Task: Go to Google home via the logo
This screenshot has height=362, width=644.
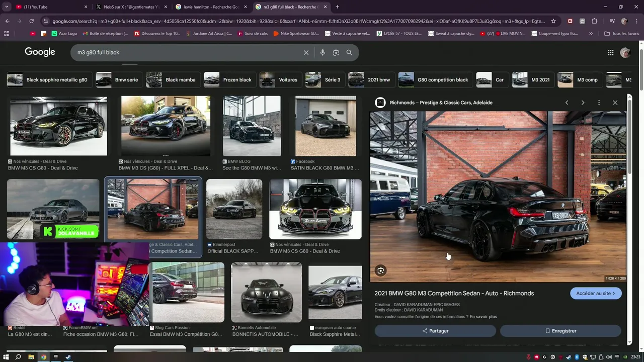Action: pyautogui.click(x=40, y=52)
